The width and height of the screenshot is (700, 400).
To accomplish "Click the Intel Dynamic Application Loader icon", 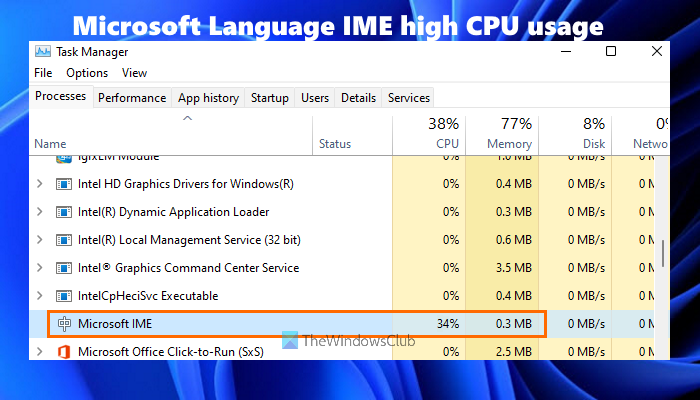I will point(64,212).
